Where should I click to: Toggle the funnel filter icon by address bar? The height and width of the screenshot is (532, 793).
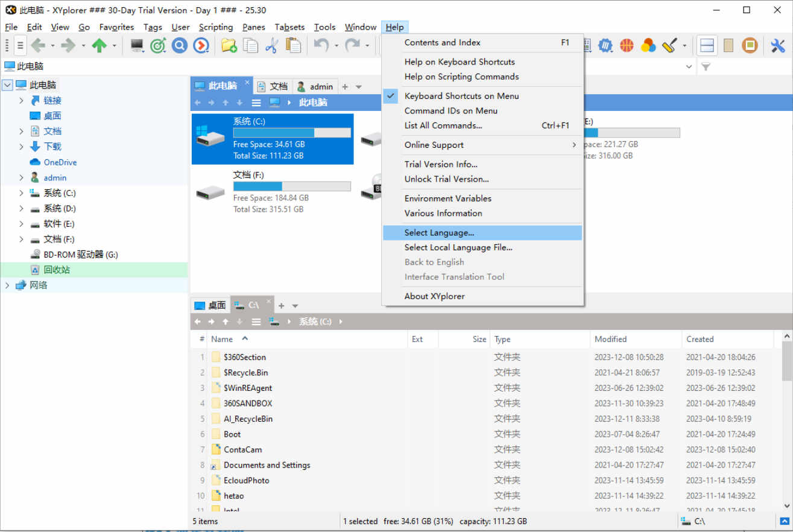[x=706, y=66]
